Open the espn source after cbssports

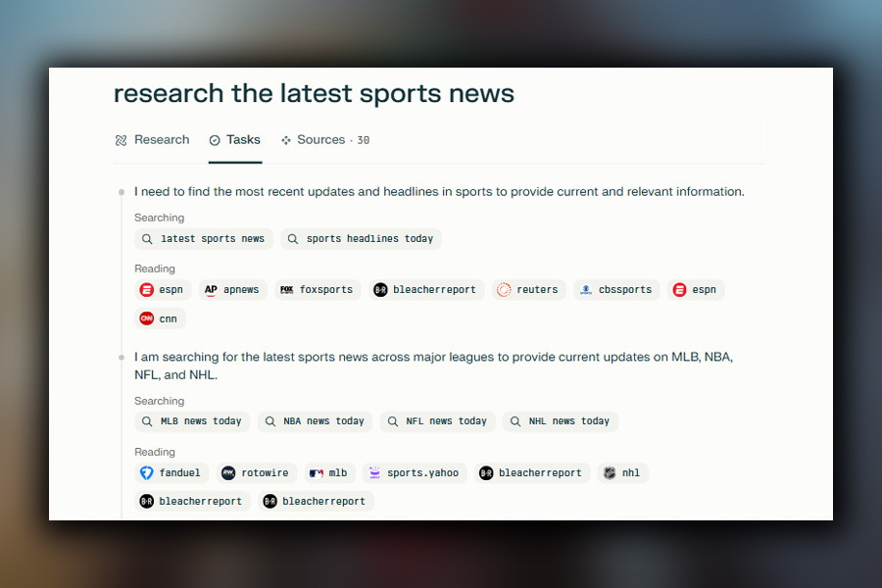(x=696, y=290)
